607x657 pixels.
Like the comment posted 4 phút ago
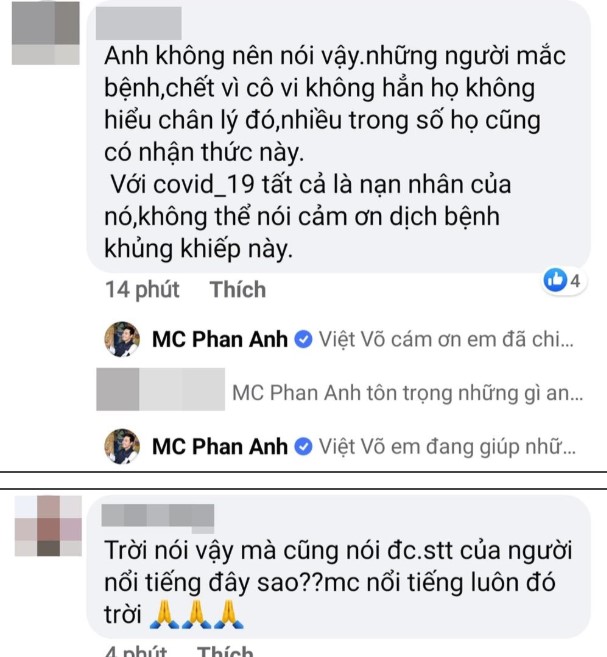225,651
